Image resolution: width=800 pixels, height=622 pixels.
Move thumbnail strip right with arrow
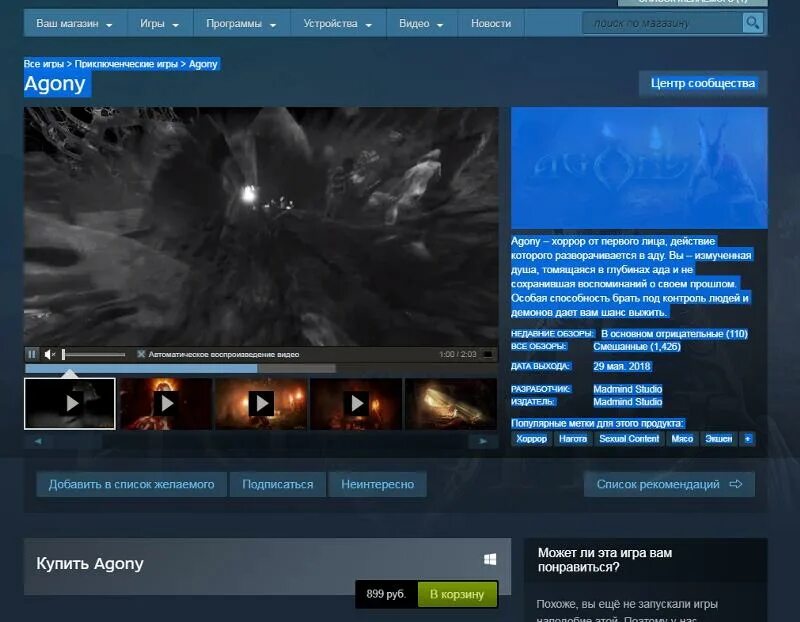[x=483, y=441]
